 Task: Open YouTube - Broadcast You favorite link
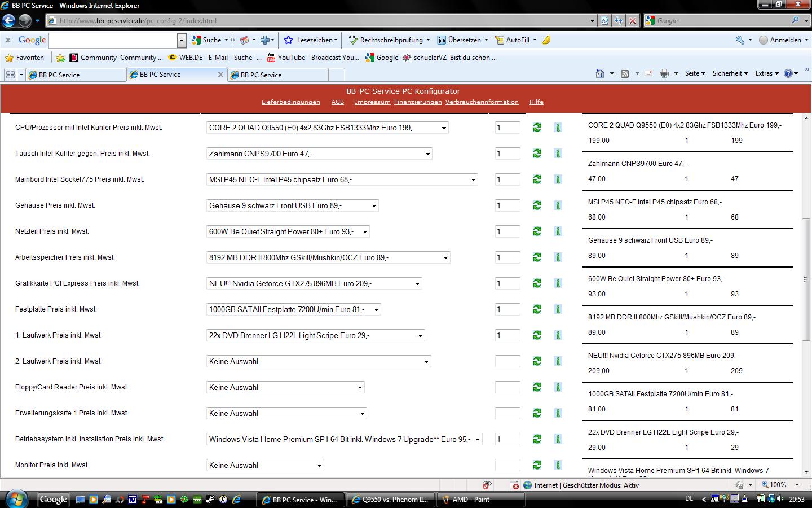tap(313, 58)
